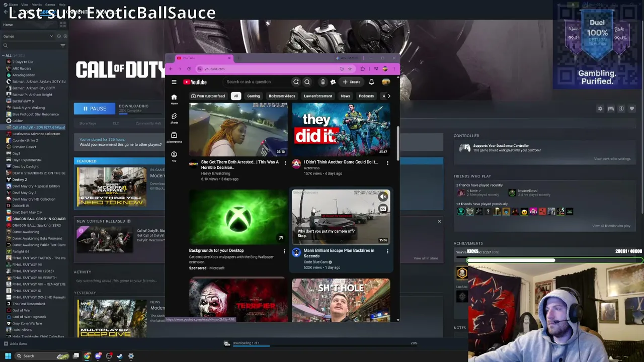The image size is (644, 362).
Task: Open more options for 'I Didn't Think Another Game' video
Action: click(387, 162)
